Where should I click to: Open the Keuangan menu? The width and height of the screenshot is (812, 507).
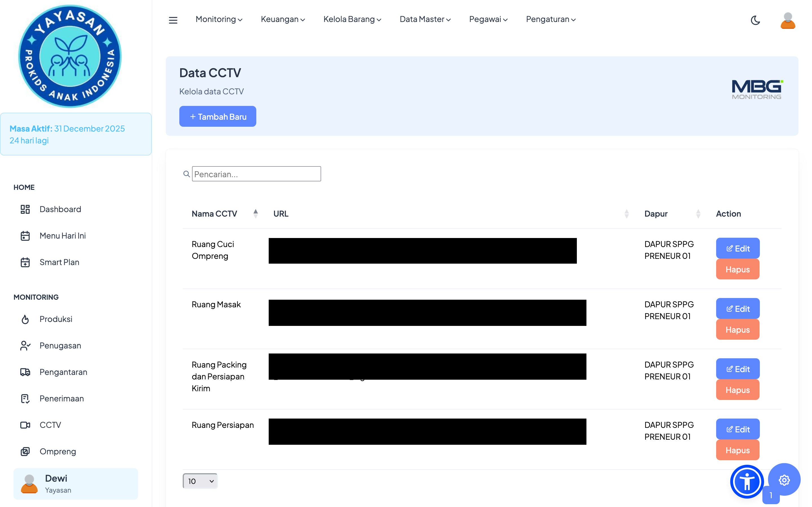283,19
